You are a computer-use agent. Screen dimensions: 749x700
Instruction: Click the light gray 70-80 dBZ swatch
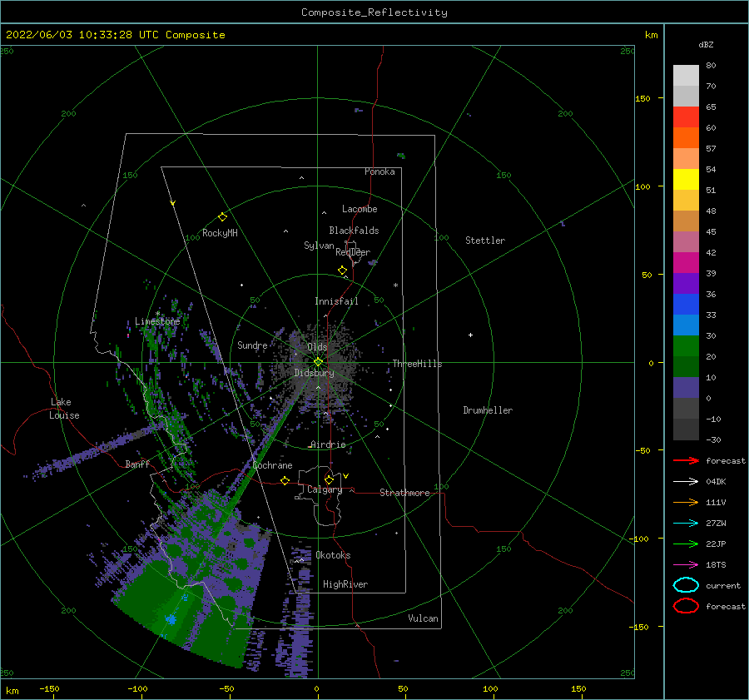coord(686,76)
